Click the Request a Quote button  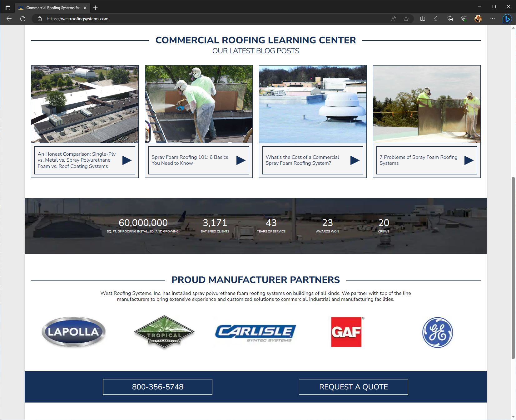coord(354,387)
